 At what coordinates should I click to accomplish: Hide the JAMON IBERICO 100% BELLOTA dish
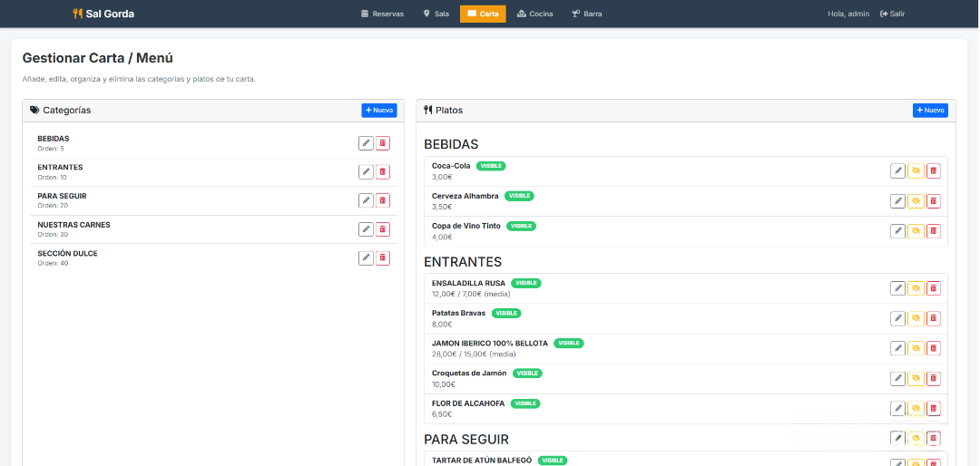click(x=916, y=348)
